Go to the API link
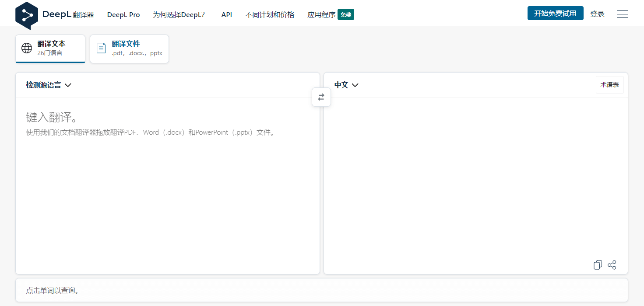Image resolution: width=644 pixels, height=306 pixels. click(x=227, y=14)
